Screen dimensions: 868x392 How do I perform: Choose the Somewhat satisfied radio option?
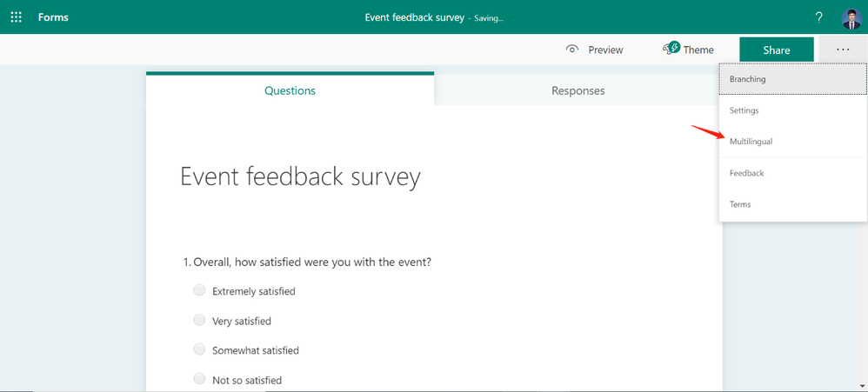pyautogui.click(x=200, y=350)
